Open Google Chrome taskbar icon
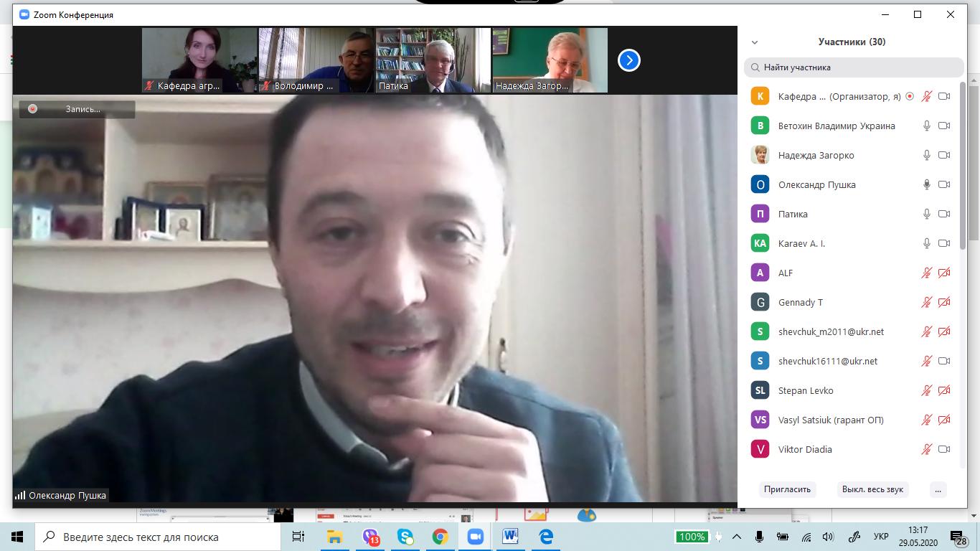 pyautogui.click(x=440, y=537)
